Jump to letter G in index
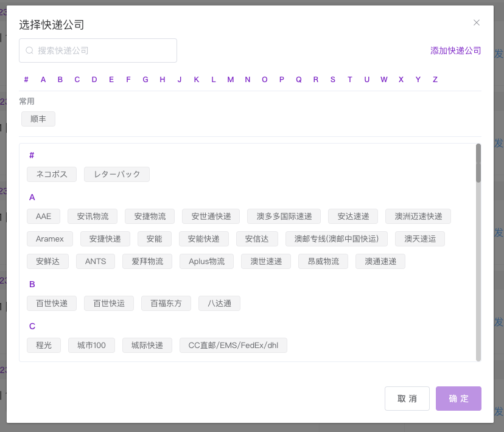Viewport: 504px width, 432px height. [145, 79]
